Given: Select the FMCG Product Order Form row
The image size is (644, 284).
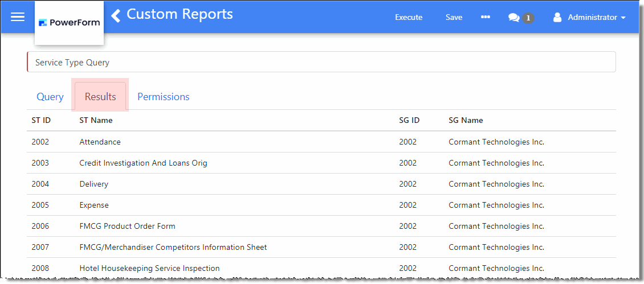Looking at the screenshot, I should point(127,226).
